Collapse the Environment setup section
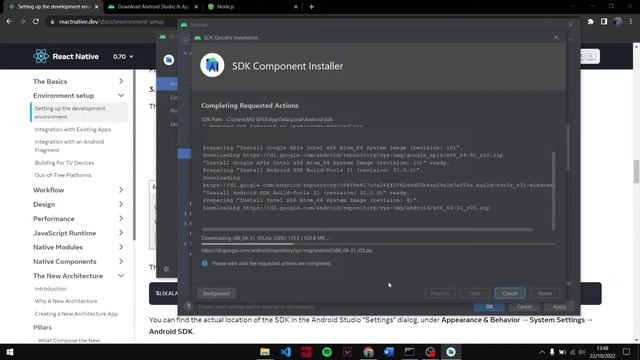The width and height of the screenshot is (640, 360). [x=121, y=95]
